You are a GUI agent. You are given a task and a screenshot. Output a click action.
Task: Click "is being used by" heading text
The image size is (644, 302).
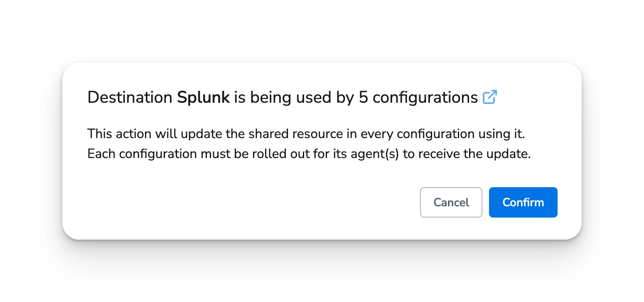tap(294, 97)
